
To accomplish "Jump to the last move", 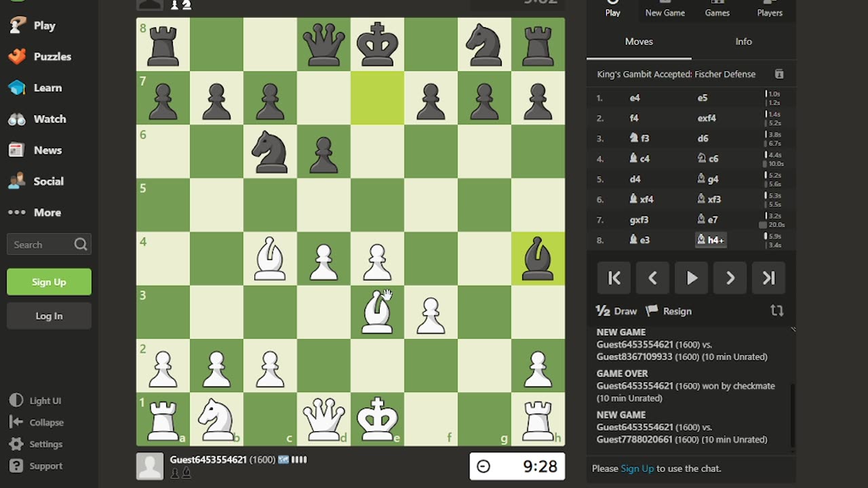I will click(x=769, y=278).
